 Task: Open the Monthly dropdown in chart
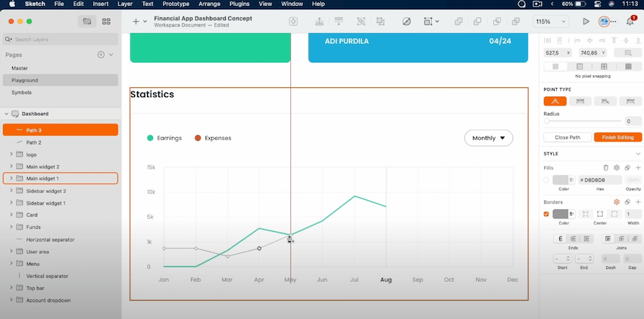489,138
